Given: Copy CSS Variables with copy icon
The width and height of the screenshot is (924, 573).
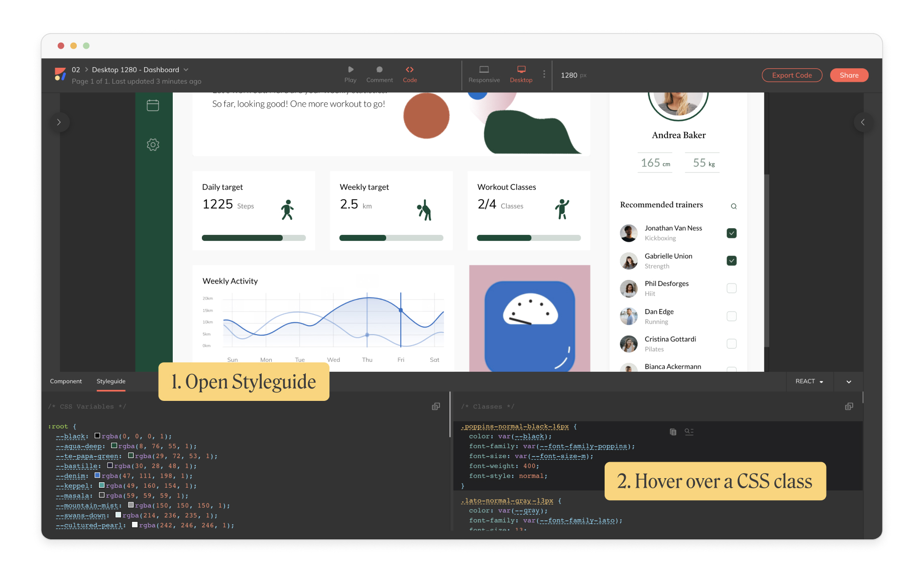Looking at the screenshot, I should [x=436, y=406].
